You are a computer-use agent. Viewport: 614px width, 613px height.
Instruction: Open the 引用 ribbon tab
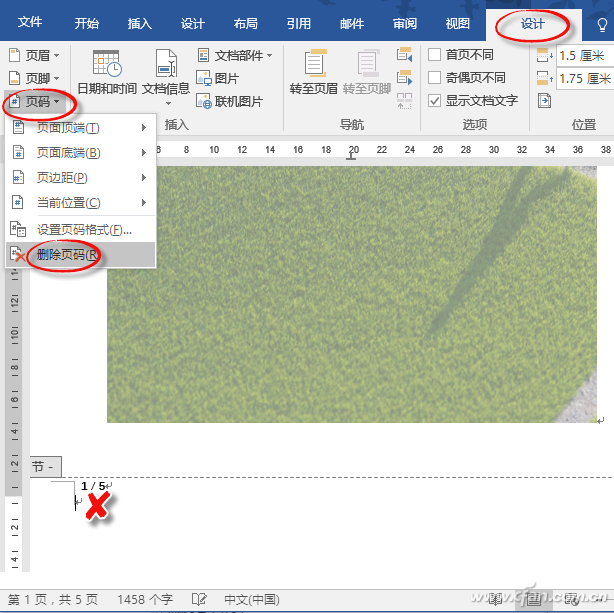click(x=298, y=24)
